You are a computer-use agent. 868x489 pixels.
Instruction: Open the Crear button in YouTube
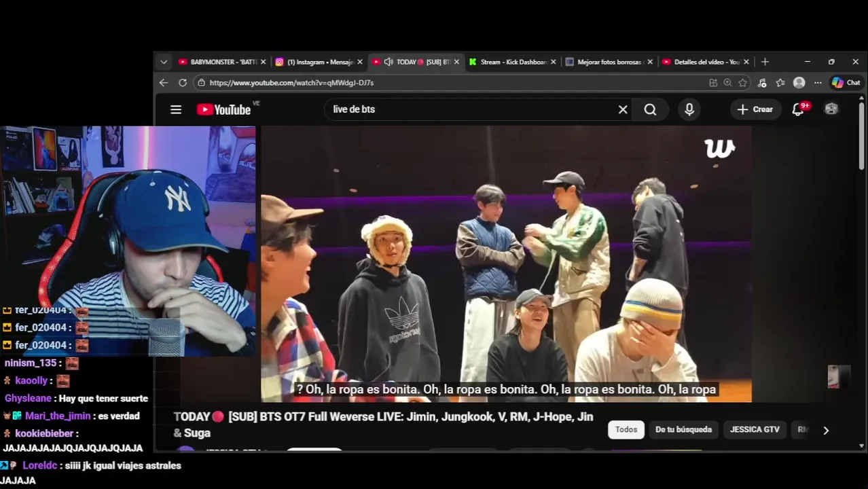[755, 109]
